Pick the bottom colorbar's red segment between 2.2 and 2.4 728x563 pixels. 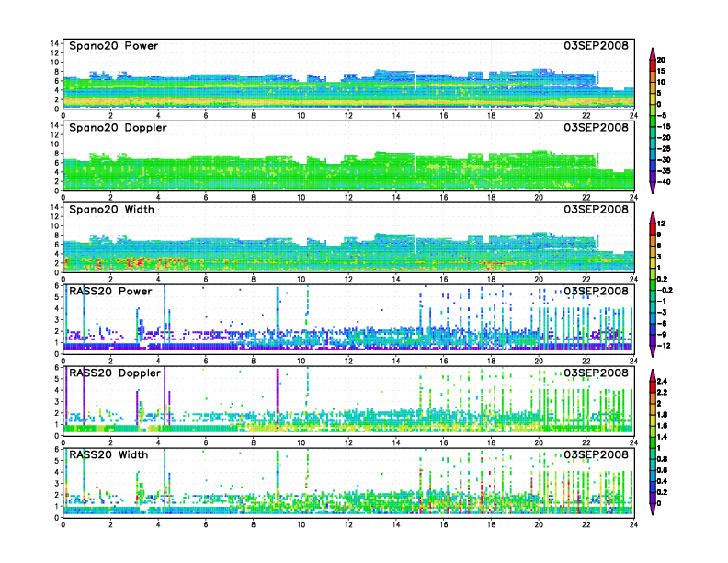[653, 387]
